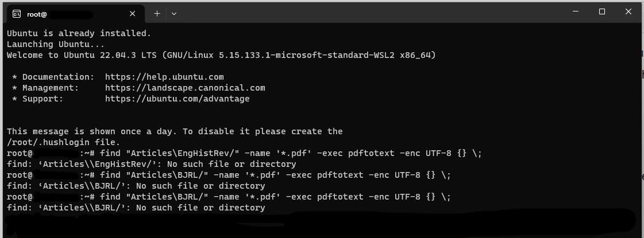Click the first find EngHistRev command line
This screenshot has height=238, width=644.
(x=244, y=154)
